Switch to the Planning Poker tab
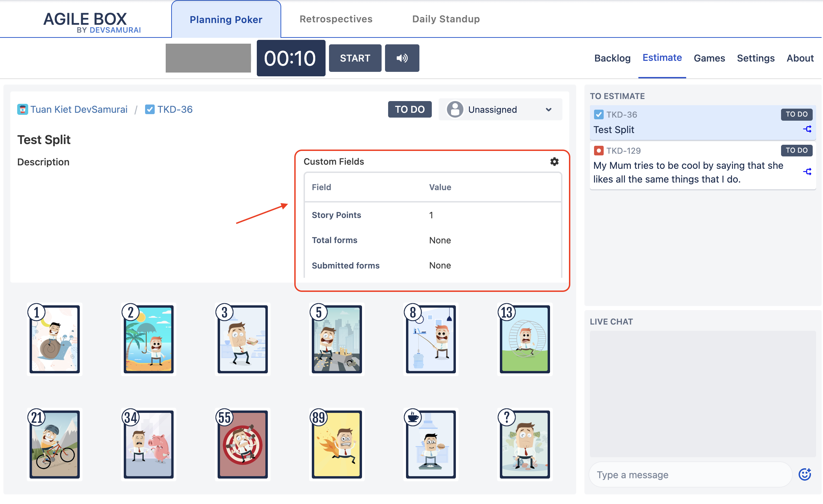823x504 pixels. pos(226,19)
